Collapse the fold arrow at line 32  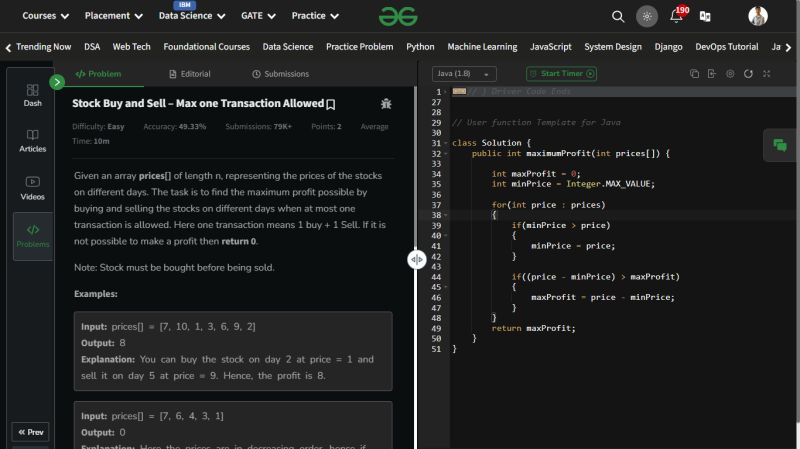tap(445, 154)
